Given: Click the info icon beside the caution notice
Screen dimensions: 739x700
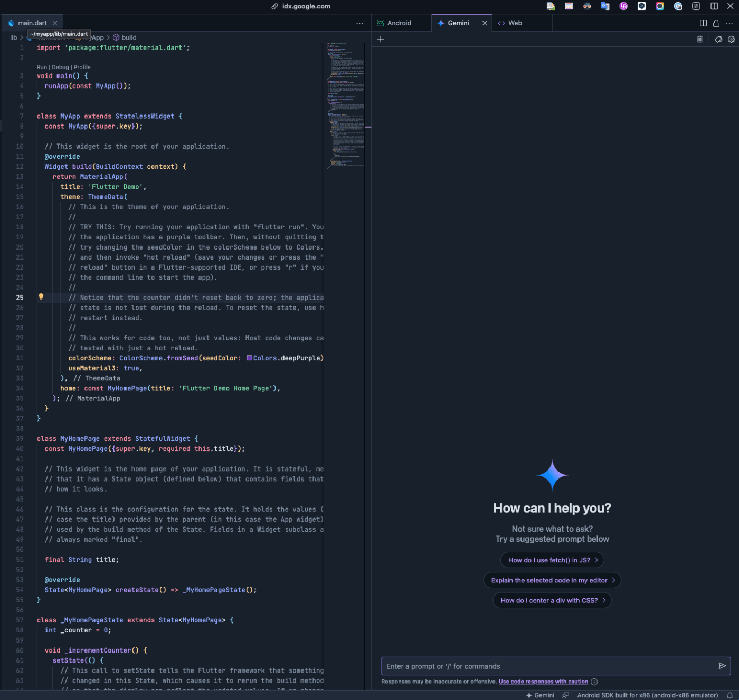Looking at the screenshot, I should click(594, 682).
